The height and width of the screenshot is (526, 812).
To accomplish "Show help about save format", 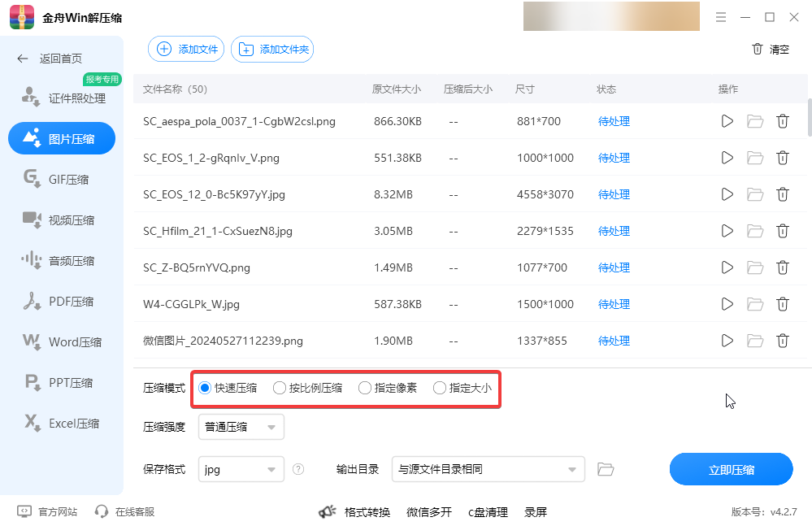I will pos(298,469).
